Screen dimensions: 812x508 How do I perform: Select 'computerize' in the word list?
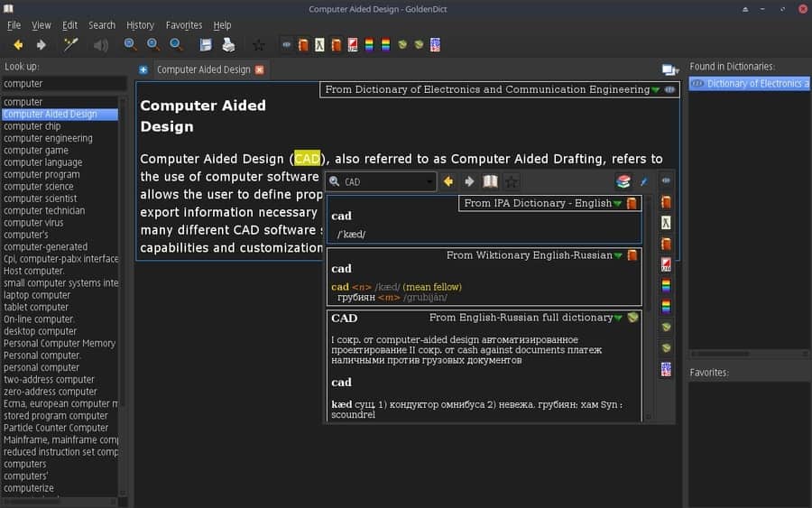click(29, 488)
